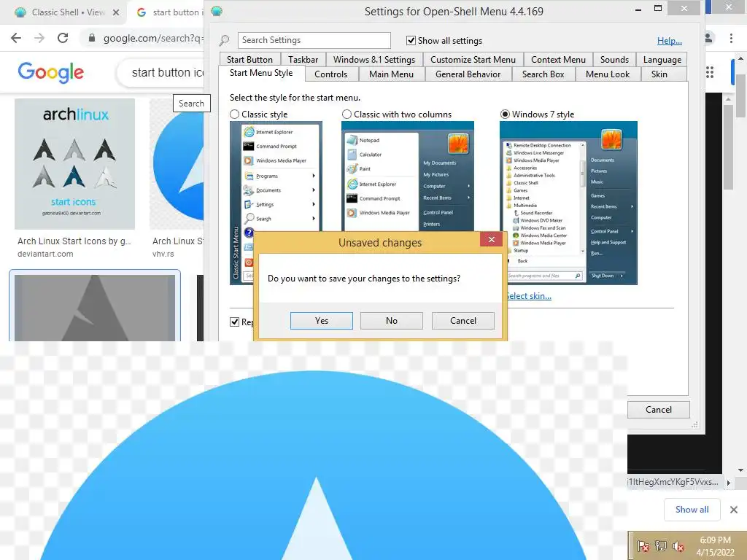The width and height of the screenshot is (747, 560).
Task: Go back in the Chrome browser
Action: (x=16, y=38)
